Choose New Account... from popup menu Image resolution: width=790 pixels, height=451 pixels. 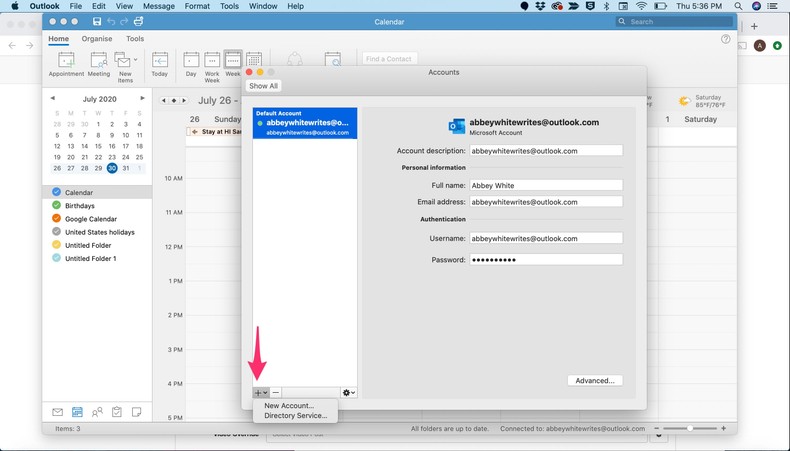click(289, 405)
